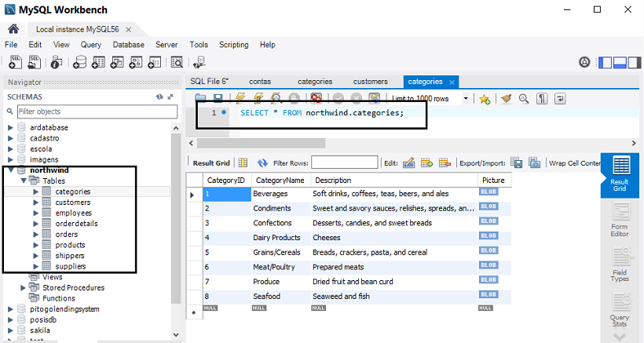Select the Result Grid side button

pos(620,175)
